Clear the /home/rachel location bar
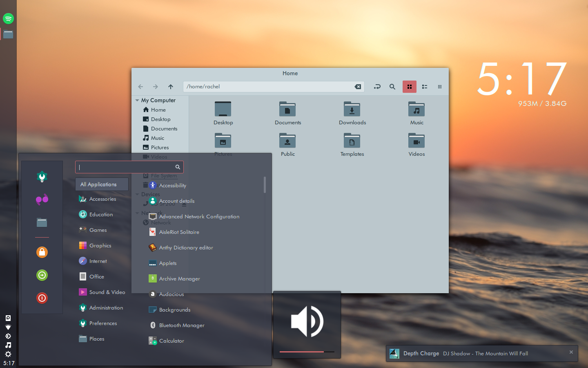Screen dimensions: 588x368 pos(358,87)
